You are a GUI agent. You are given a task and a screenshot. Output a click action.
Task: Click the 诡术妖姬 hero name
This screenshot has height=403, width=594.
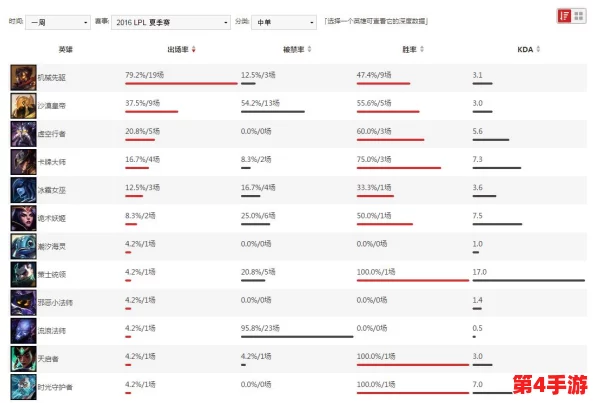(52, 218)
